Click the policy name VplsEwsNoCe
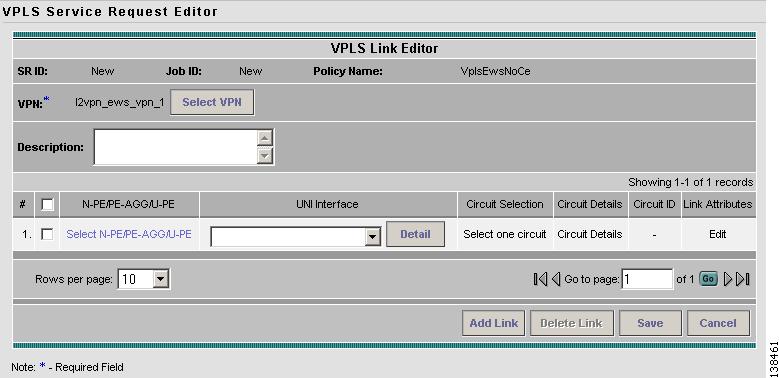The image size is (779, 378). click(x=495, y=72)
